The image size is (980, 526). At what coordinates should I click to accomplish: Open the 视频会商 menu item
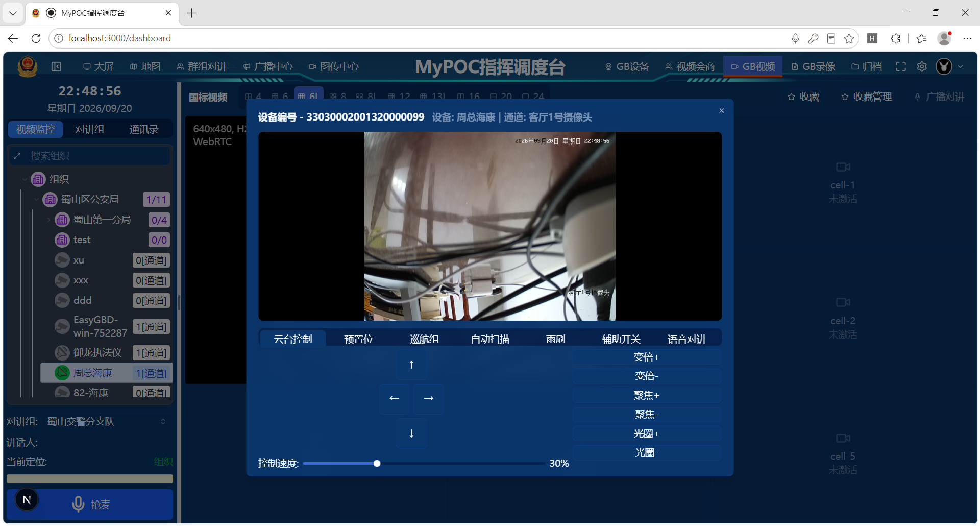tap(690, 66)
